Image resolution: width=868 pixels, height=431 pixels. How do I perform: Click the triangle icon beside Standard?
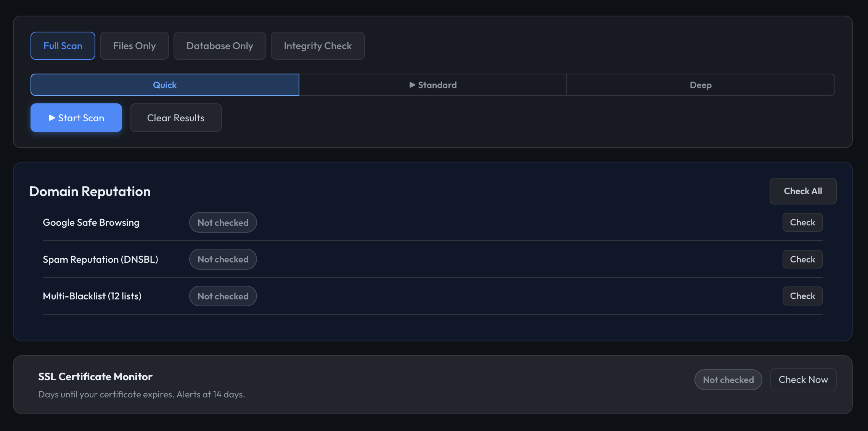[412, 85]
